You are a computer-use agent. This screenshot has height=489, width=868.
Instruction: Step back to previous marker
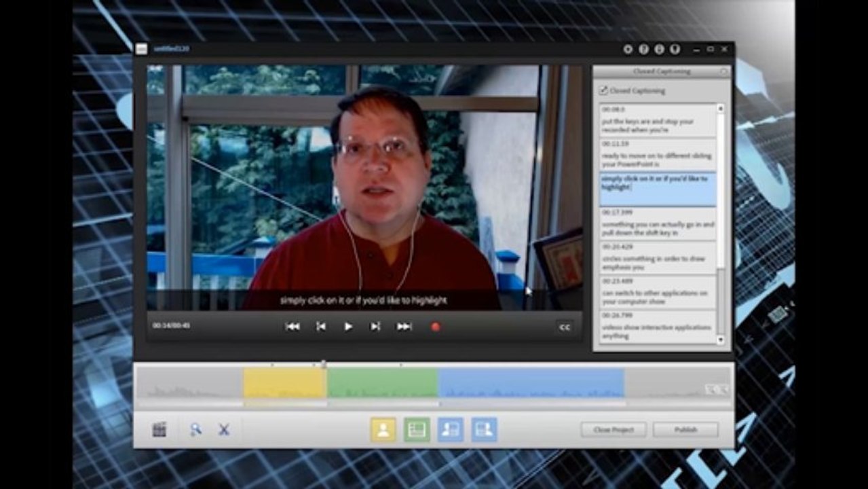[321, 327]
